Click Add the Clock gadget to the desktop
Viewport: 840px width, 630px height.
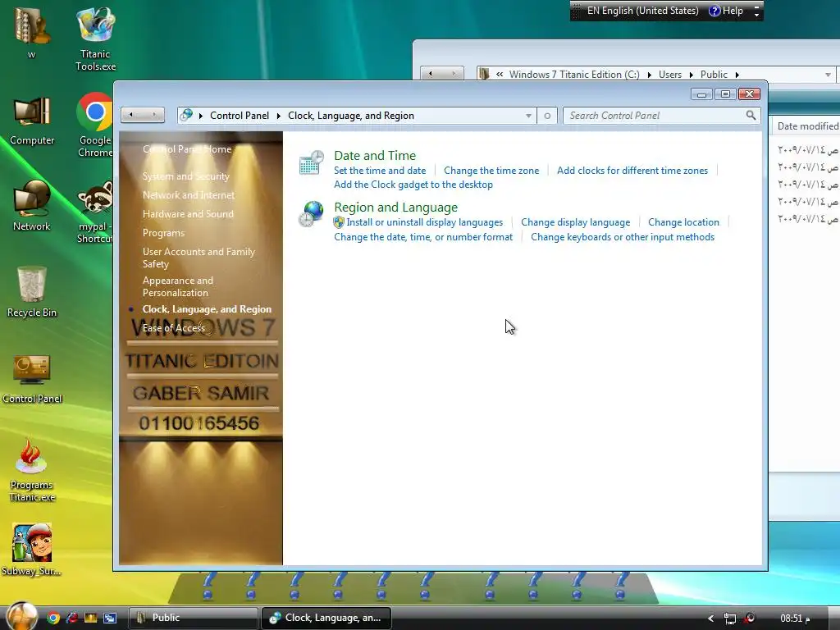tap(413, 185)
